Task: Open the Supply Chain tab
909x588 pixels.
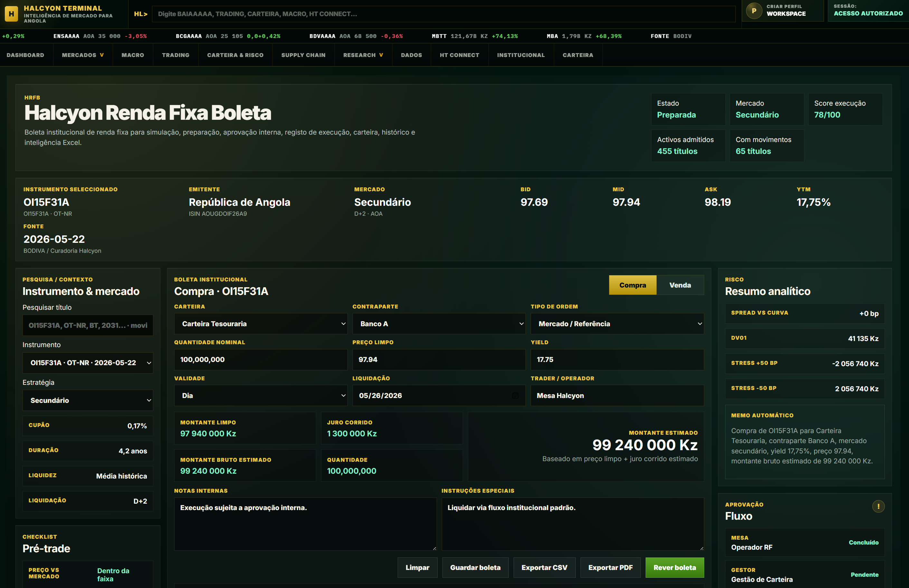Action: (304, 55)
